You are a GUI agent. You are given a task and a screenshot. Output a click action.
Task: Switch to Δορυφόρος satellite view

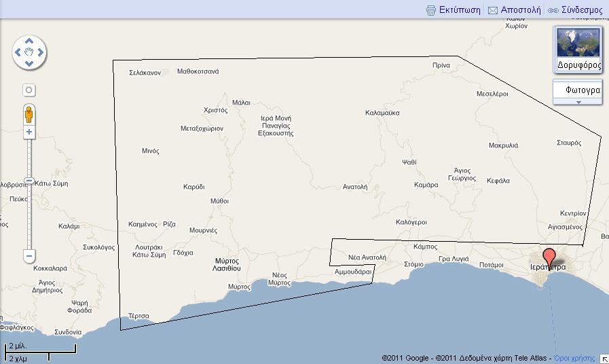pos(578,50)
